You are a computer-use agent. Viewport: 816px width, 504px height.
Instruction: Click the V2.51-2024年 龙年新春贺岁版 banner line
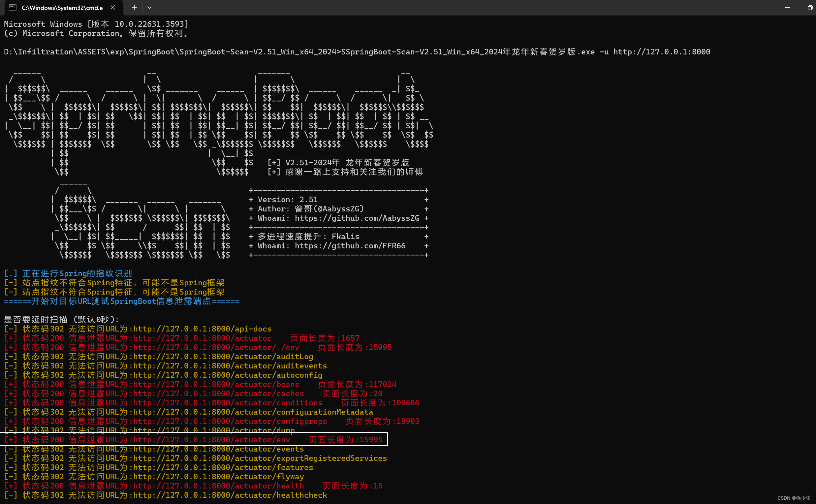tap(338, 163)
